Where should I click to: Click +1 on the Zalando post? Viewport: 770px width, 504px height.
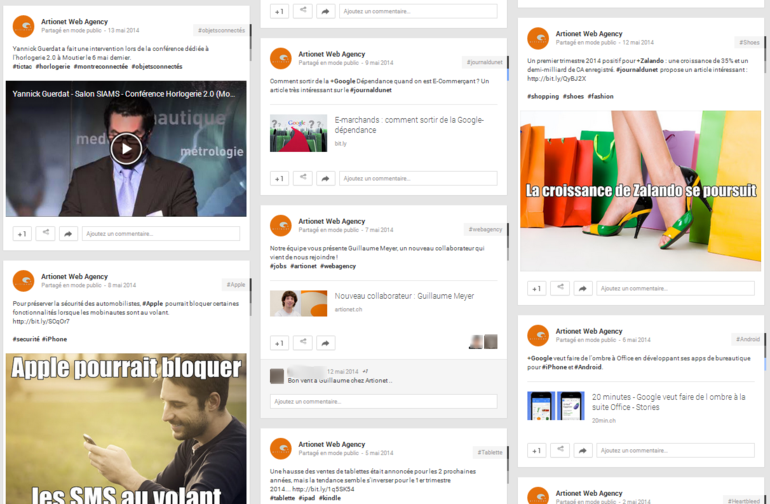[x=537, y=288]
